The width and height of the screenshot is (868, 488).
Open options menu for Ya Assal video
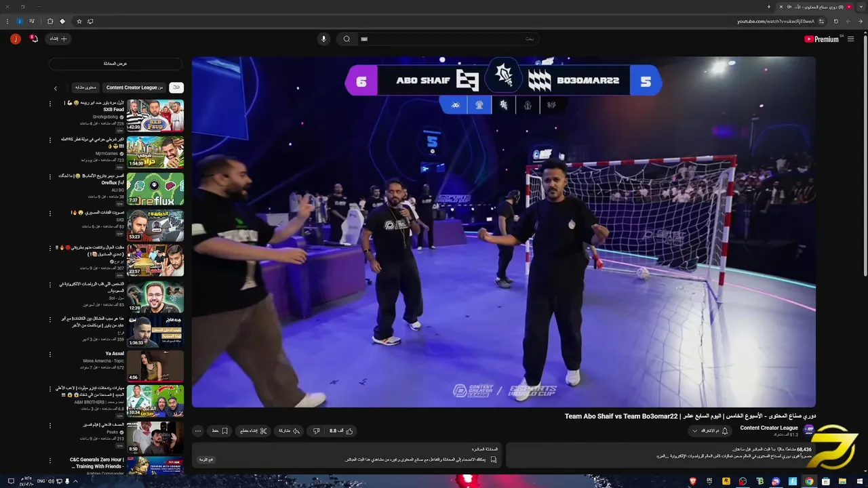pyautogui.click(x=50, y=354)
